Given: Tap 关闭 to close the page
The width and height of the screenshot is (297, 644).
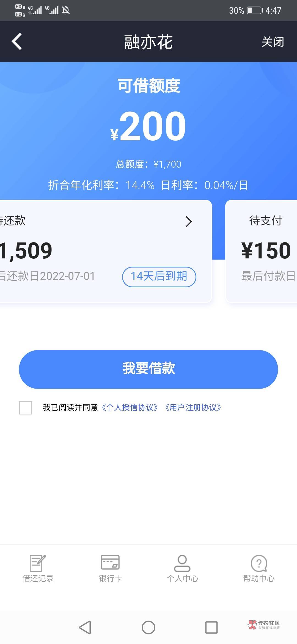Looking at the screenshot, I should [273, 42].
